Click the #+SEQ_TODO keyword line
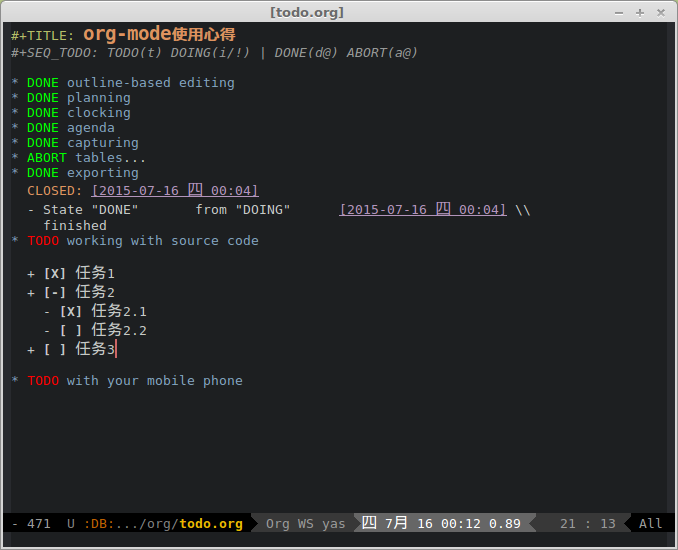 click(214, 53)
